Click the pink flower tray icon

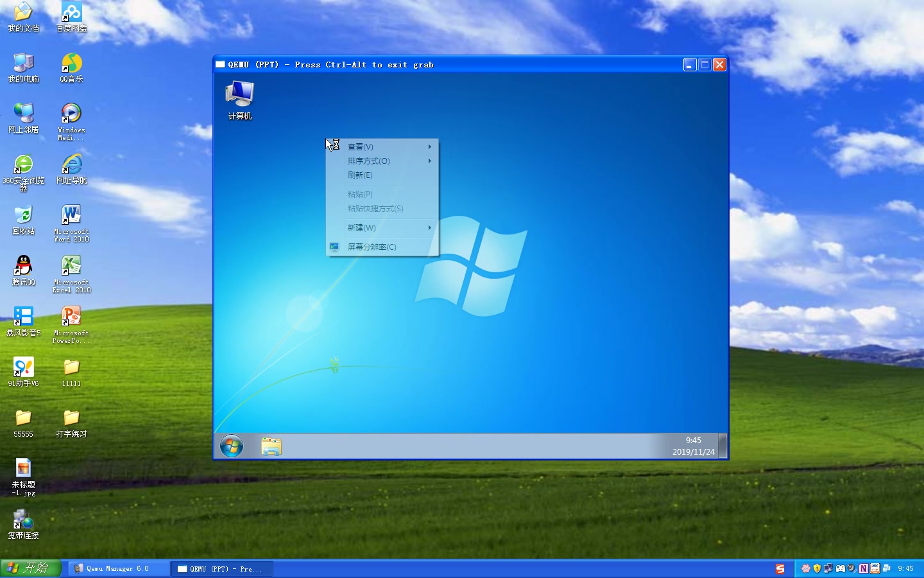[806, 568]
